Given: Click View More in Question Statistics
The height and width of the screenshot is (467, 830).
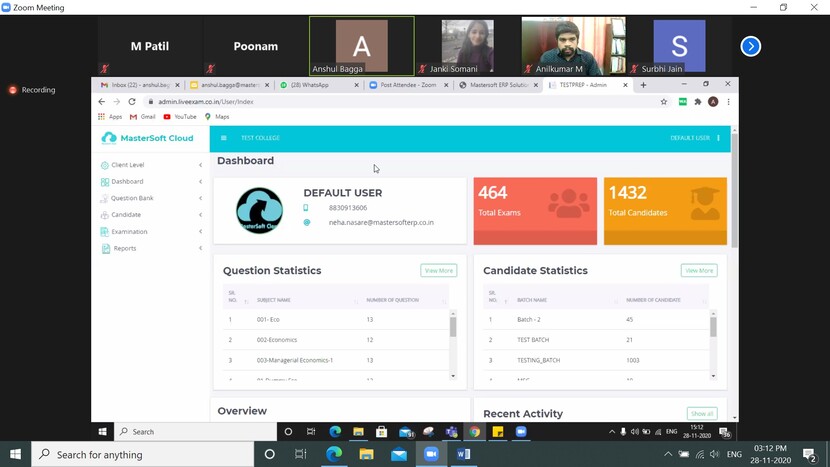Looking at the screenshot, I should [x=438, y=270].
